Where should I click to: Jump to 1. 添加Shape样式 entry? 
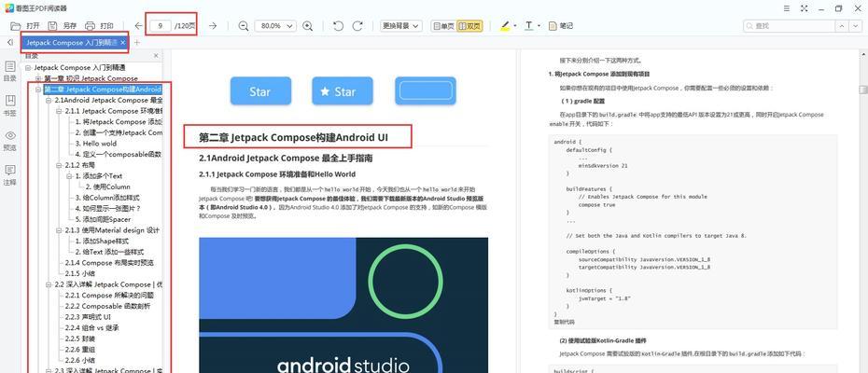103,242
